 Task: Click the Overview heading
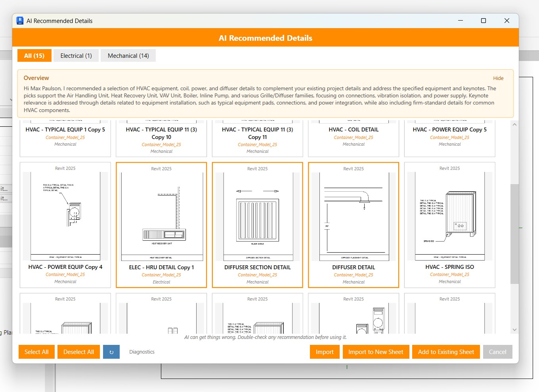tap(36, 78)
